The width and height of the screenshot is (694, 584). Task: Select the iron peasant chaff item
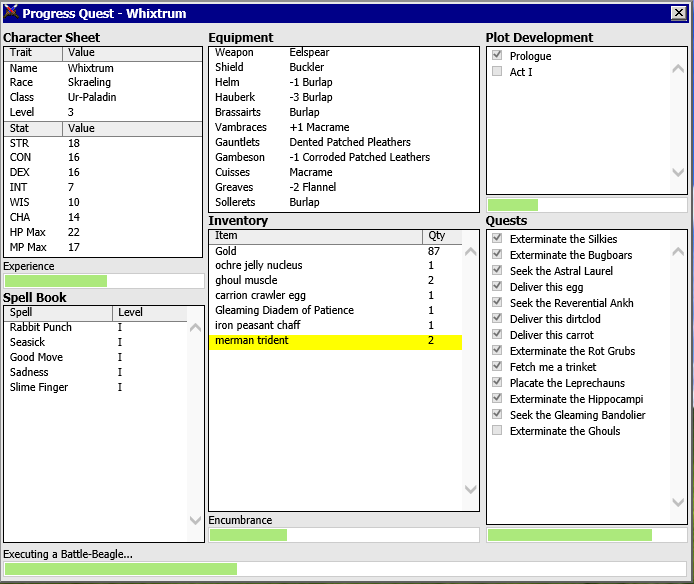pos(335,326)
